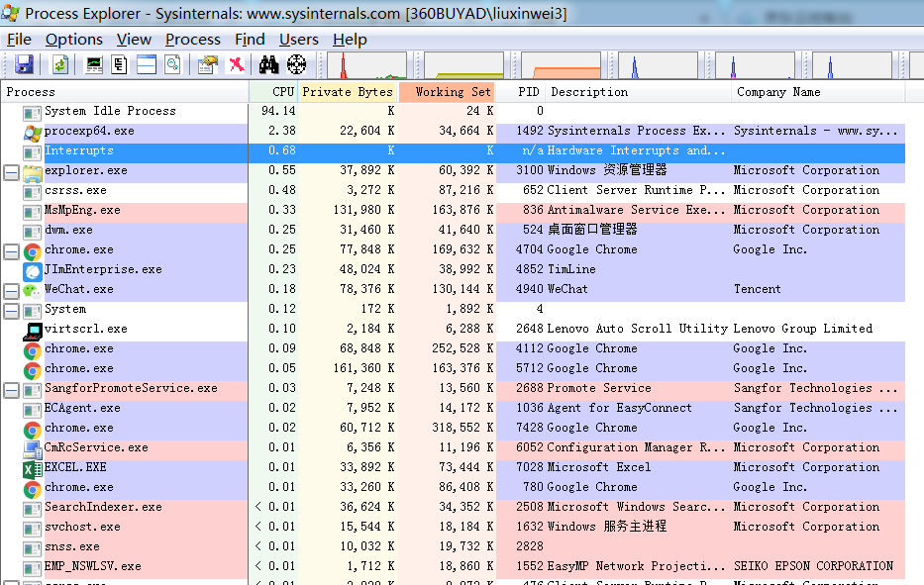This screenshot has width=924, height=585.
Task: Sort by Private Bytes column header
Action: 347,92
